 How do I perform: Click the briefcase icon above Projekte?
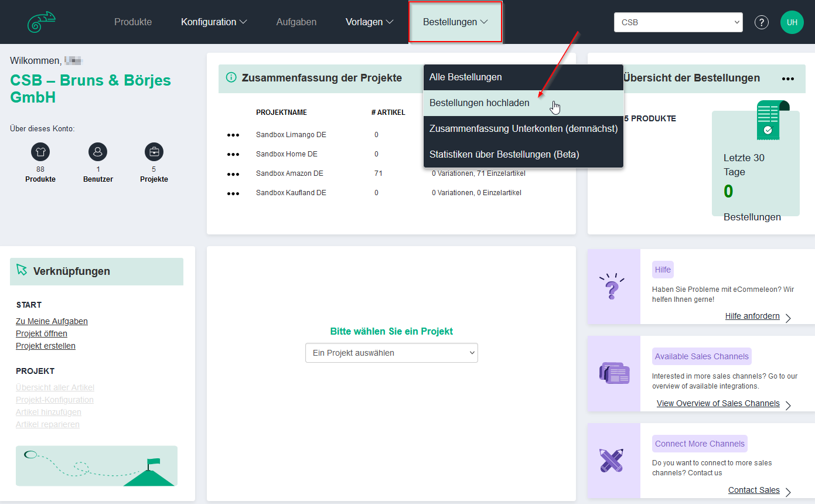tap(154, 152)
